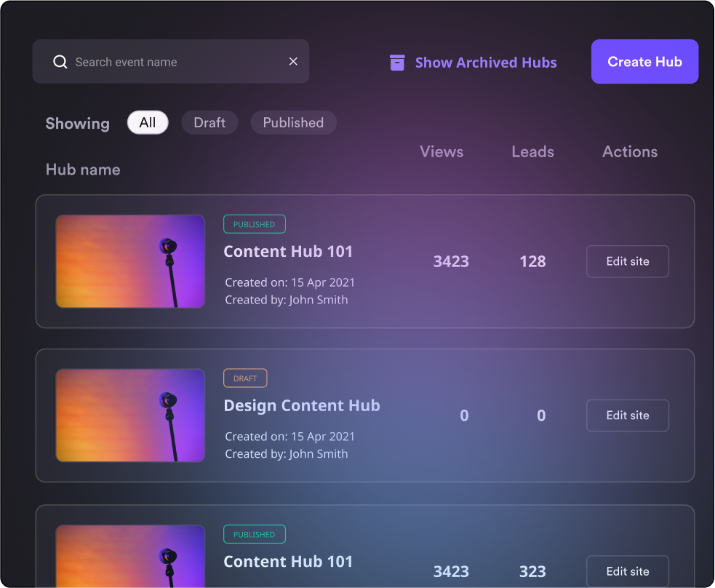The image size is (715, 588).
Task: Open the Design Content Hub thumbnail
Action: point(130,415)
